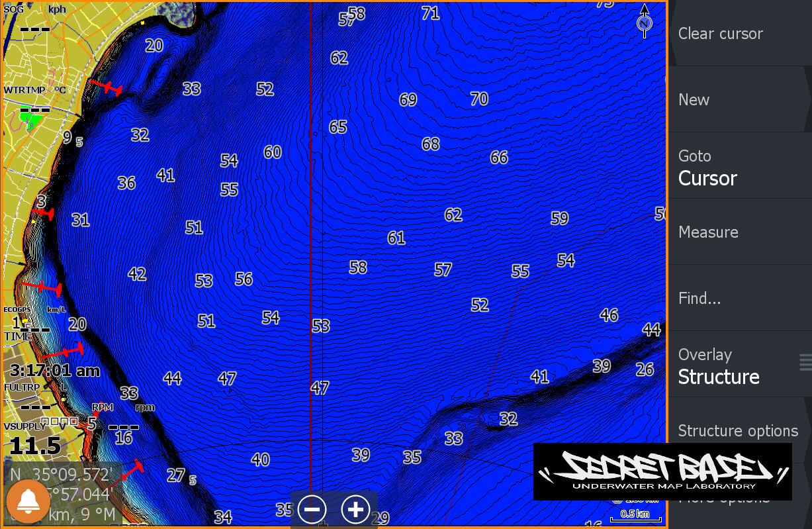The height and width of the screenshot is (529, 812).
Task: Select Clear cursor in side menu
Action: pyautogui.click(x=740, y=33)
